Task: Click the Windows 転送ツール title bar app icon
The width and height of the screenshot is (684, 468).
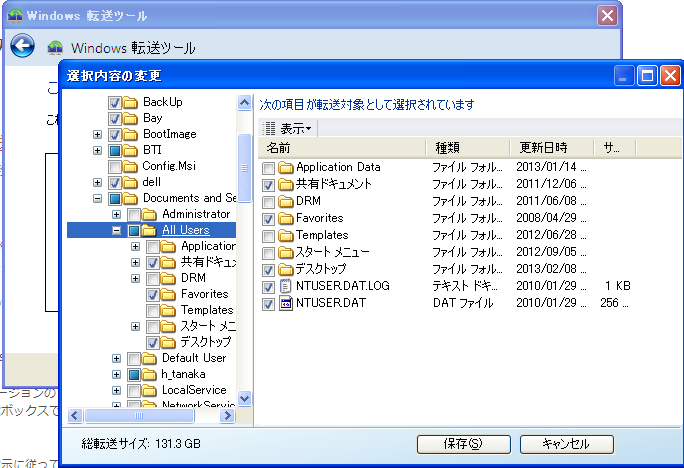Action: pyautogui.click(x=15, y=16)
